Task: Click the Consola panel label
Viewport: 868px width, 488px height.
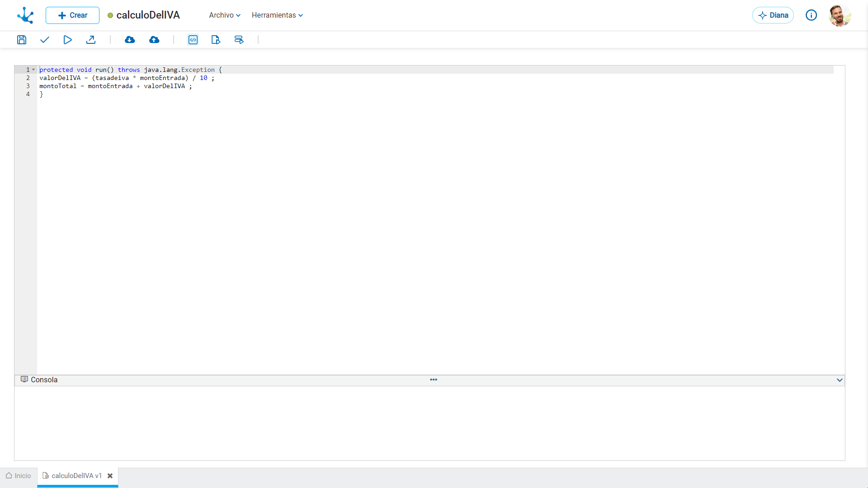Action: point(44,380)
